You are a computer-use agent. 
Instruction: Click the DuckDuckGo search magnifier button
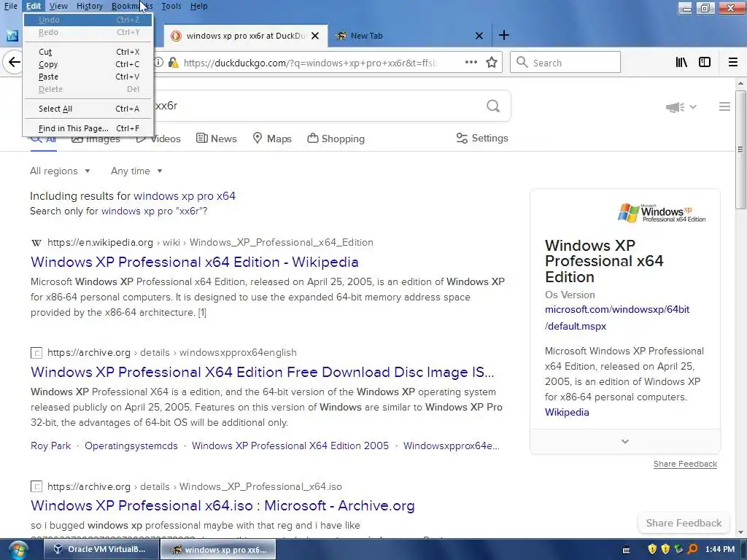[493, 106]
